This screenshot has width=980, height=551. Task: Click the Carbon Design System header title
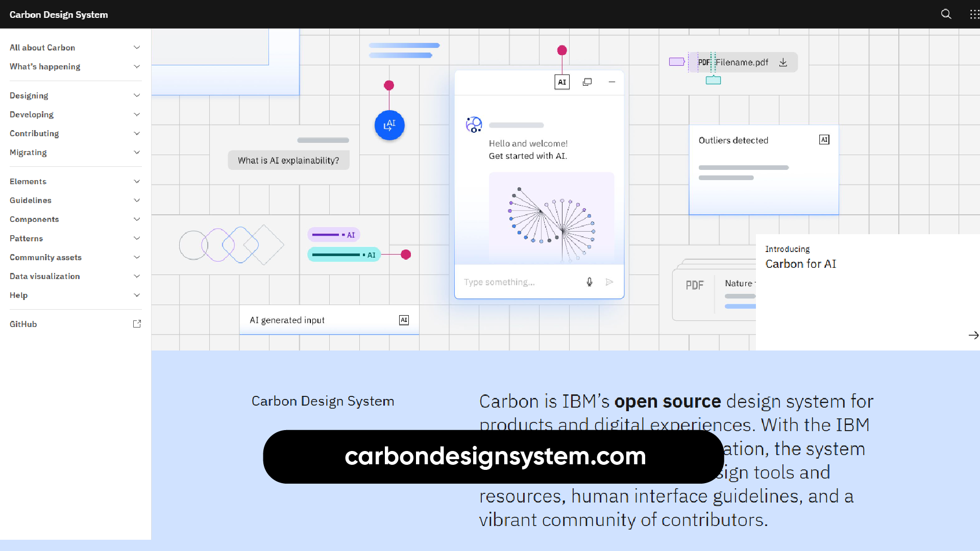pos(59,14)
